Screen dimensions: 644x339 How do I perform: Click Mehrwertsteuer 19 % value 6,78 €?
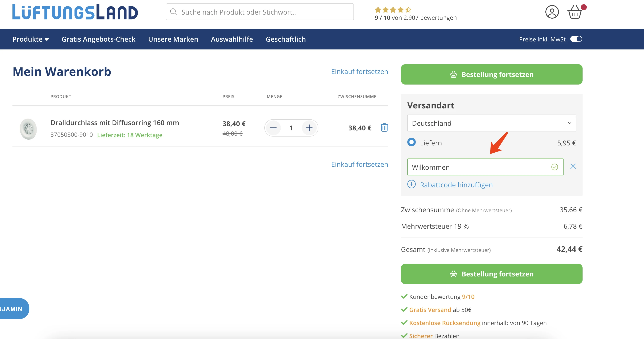(x=573, y=226)
